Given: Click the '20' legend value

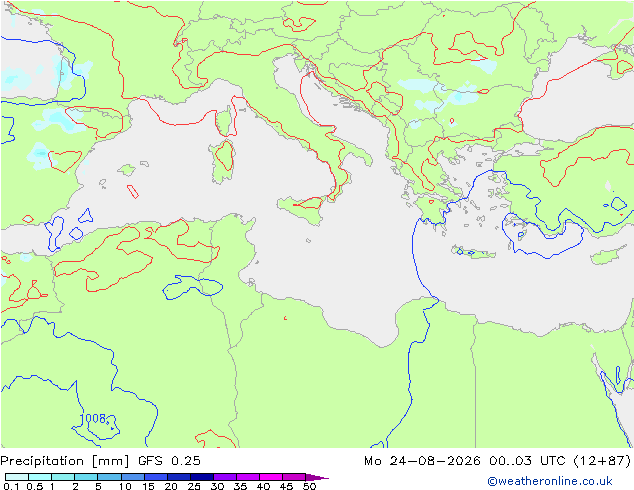Looking at the screenshot, I should point(171,486).
